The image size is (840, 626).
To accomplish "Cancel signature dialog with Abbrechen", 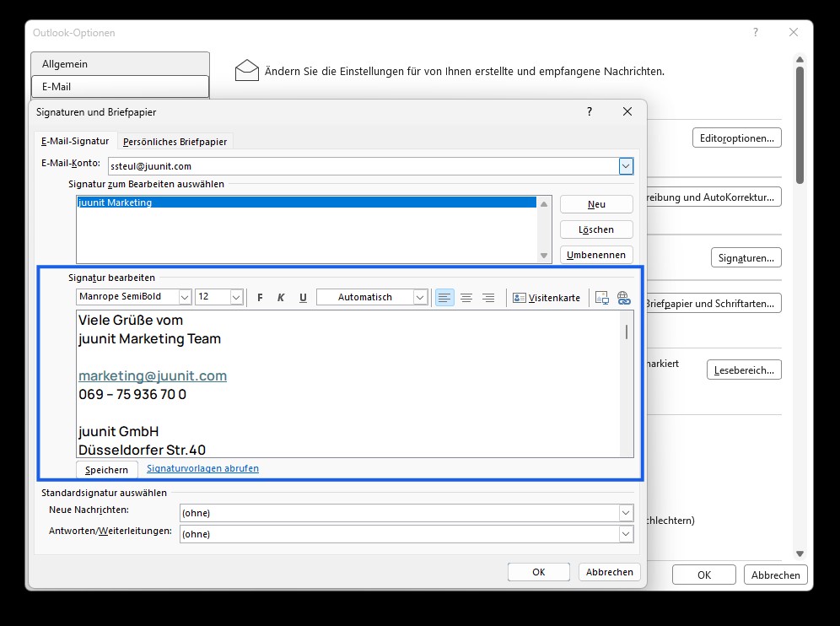I will click(x=609, y=572).
